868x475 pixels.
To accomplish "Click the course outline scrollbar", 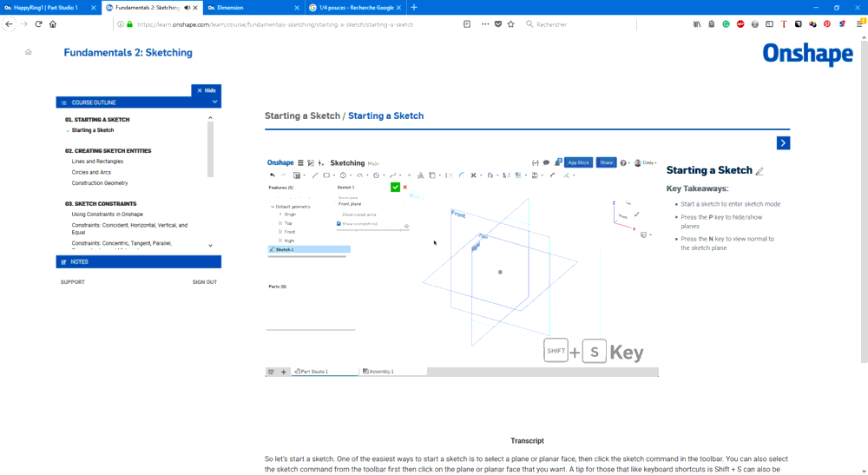I will click(x=210, y=148).
